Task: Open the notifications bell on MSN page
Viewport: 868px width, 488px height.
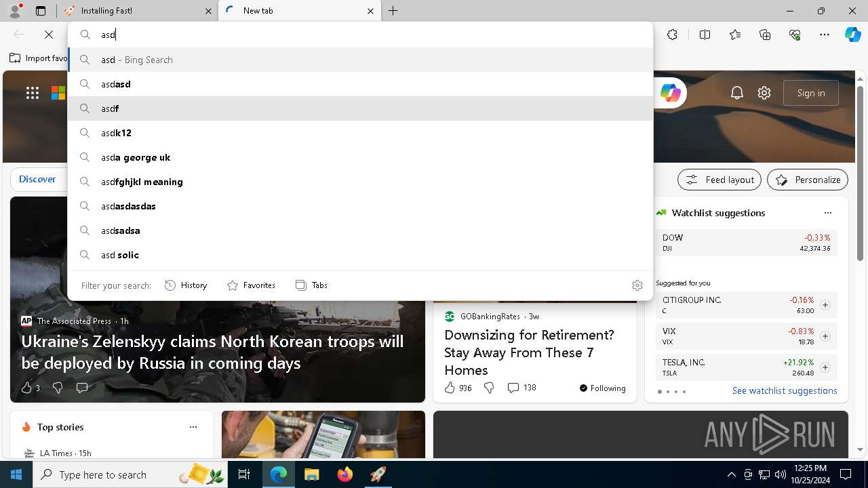Action: click(x=737, y=93)
